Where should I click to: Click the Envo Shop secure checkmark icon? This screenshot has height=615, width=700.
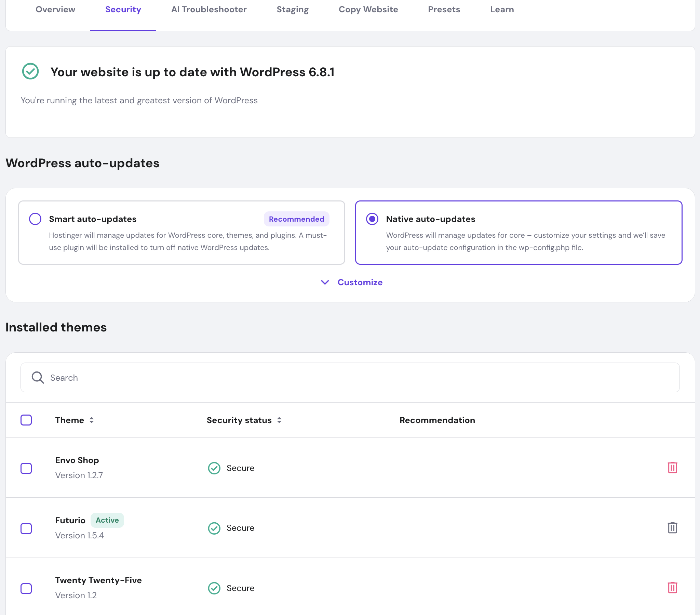click(x=214, y=468)
